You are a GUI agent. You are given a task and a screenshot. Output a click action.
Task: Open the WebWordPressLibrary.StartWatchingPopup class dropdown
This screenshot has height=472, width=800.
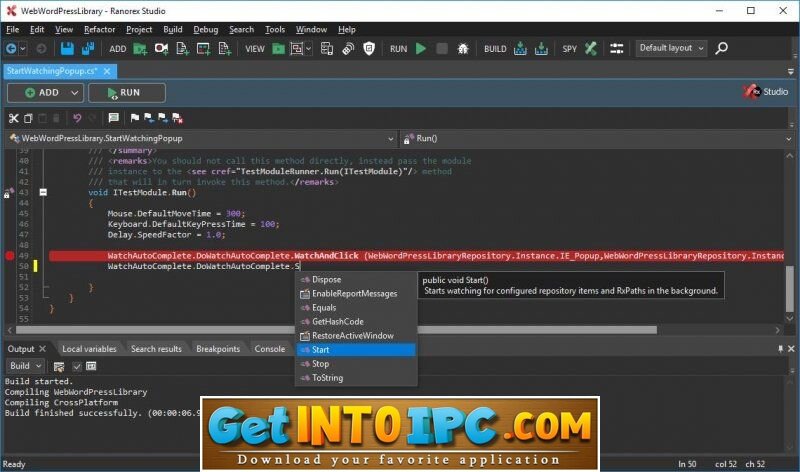coord(202,138)
